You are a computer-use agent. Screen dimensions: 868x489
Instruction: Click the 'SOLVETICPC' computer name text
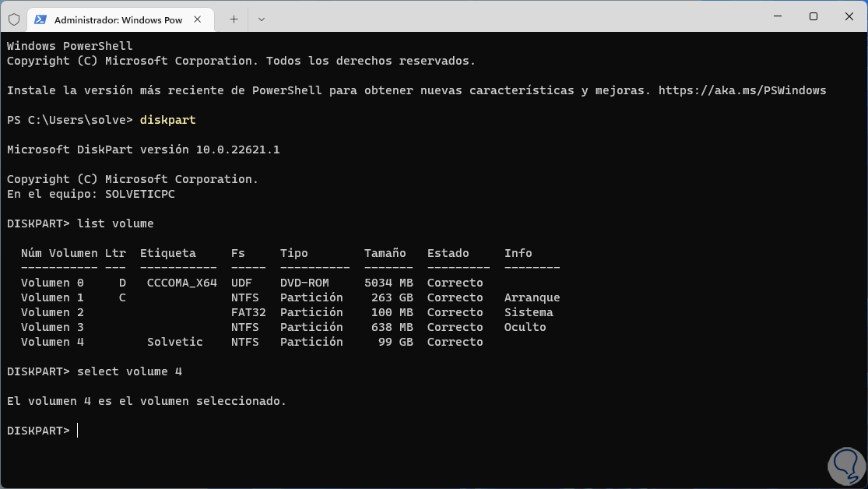click(140, 195)
